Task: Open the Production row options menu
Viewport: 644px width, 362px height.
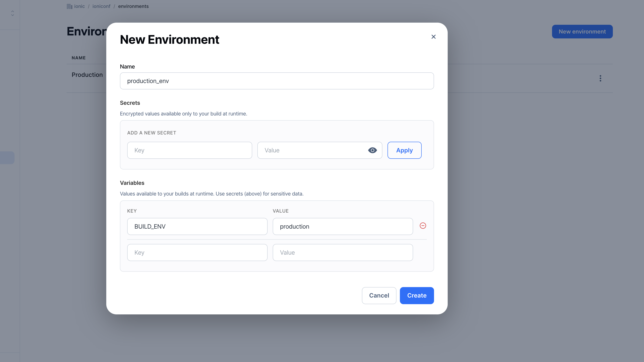Action: click(x=600, y=78)
